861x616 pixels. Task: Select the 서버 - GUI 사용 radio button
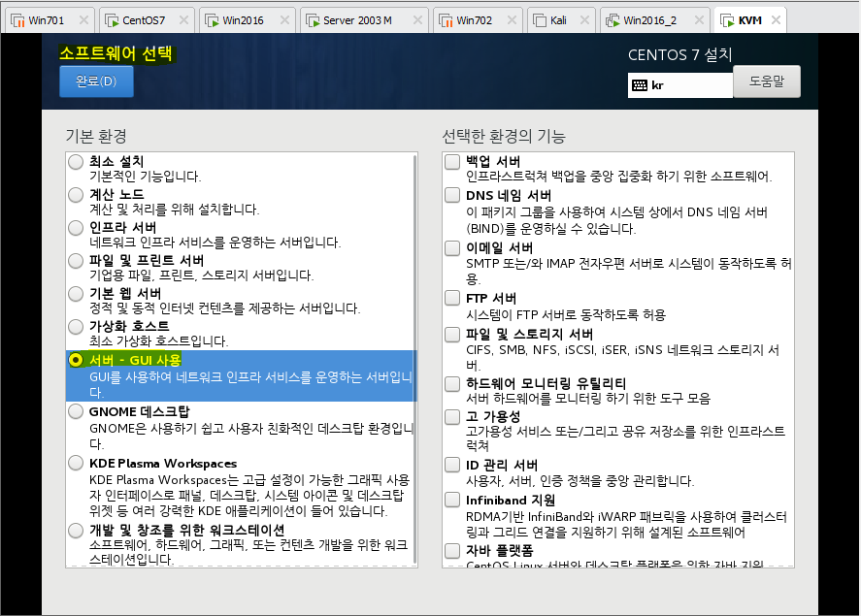coord(76,360)
